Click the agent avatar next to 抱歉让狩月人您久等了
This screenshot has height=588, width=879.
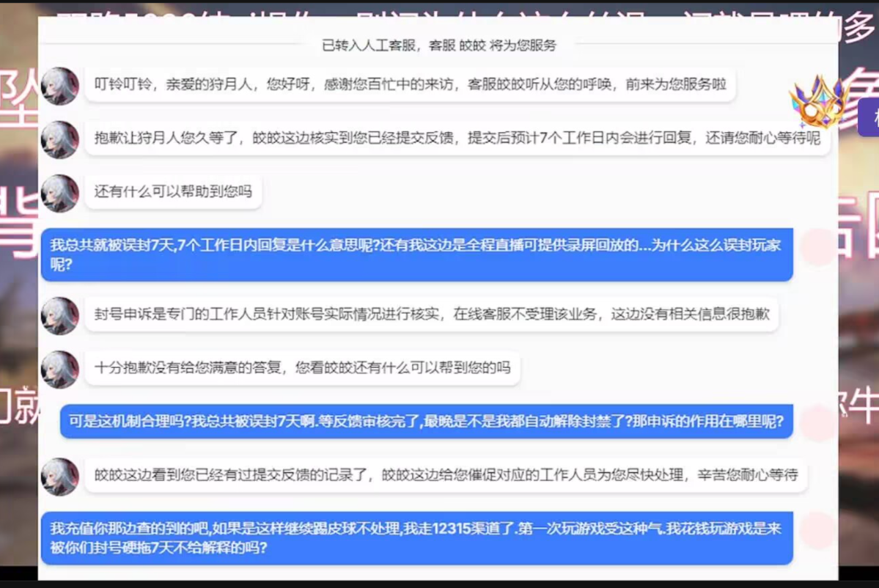click(x=59, y=139)
